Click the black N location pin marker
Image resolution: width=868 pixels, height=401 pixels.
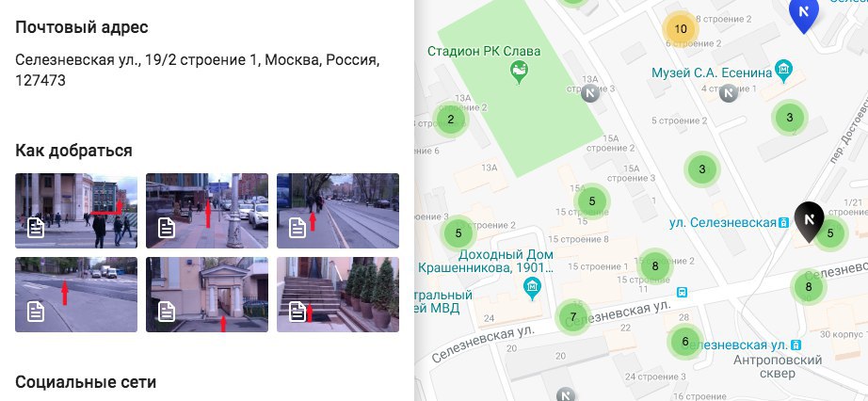click(808, 221)
